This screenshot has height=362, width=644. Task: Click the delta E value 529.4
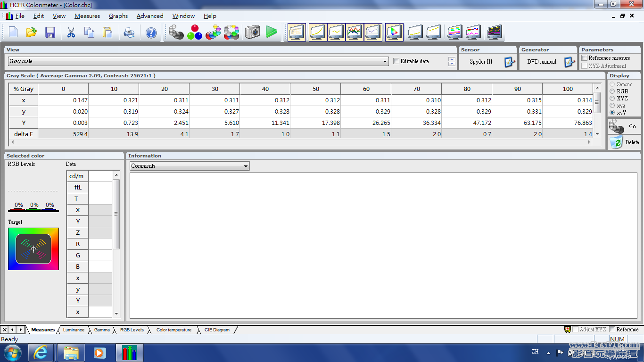click(x=63, y=134)
